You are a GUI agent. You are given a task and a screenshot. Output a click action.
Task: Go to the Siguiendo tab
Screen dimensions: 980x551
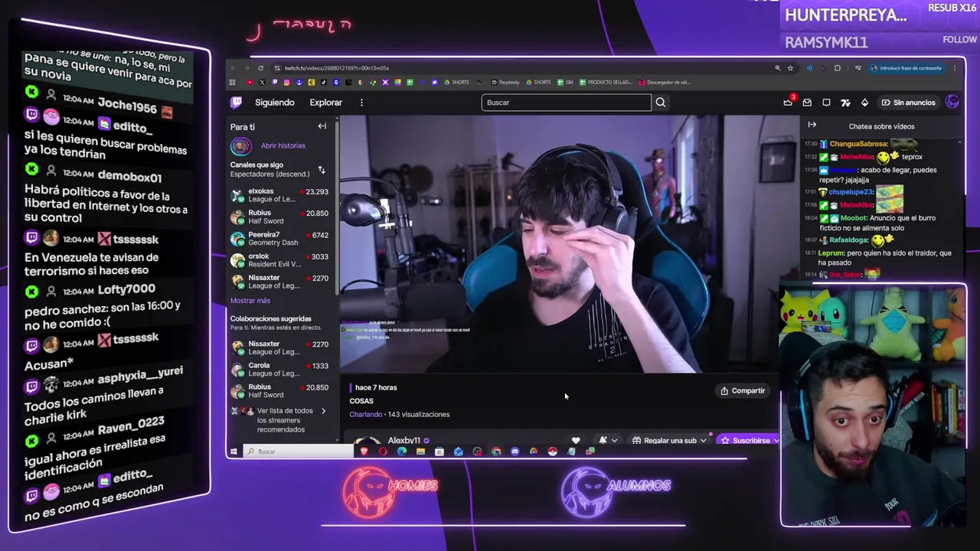click(x=274, y=103)
